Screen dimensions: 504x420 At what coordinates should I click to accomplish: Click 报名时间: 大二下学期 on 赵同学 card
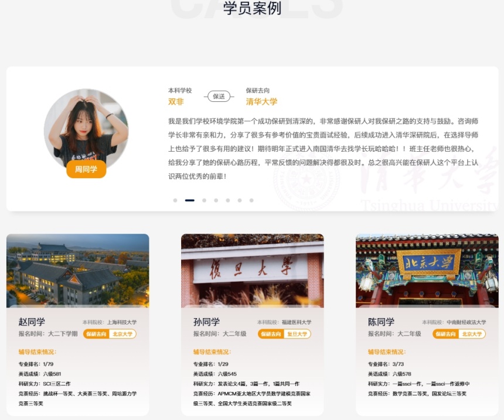click(48, 334)
